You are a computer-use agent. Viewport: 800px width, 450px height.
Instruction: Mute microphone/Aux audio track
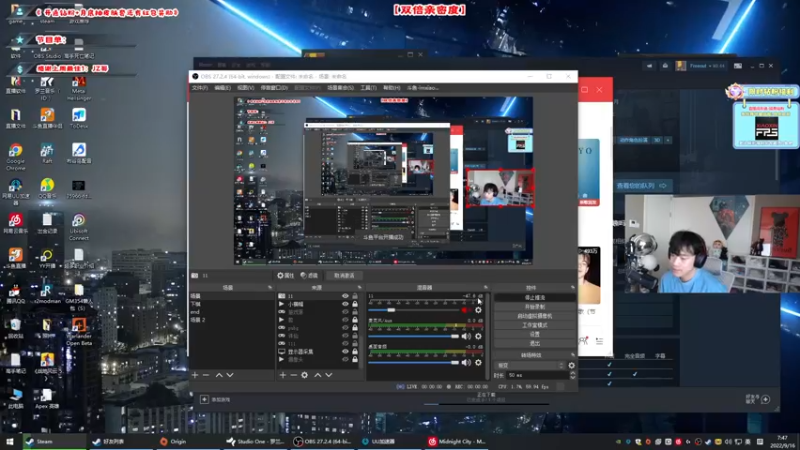(x=466, y=336)
